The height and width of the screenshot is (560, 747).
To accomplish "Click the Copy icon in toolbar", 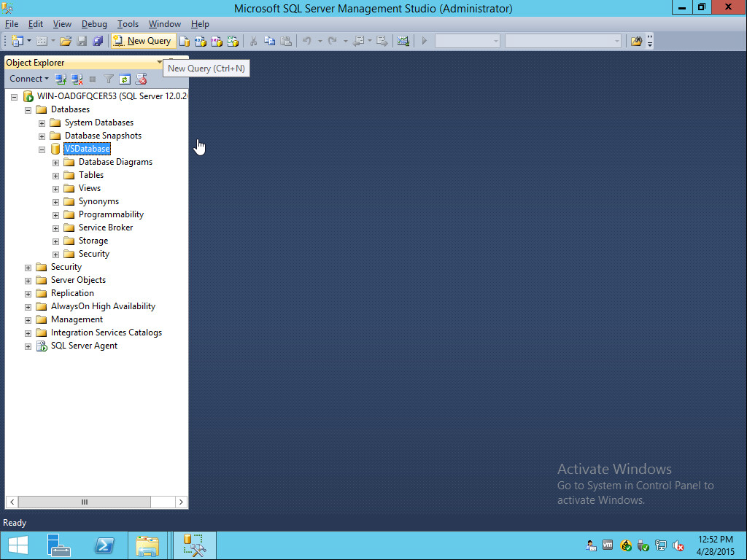I will 270,41.
